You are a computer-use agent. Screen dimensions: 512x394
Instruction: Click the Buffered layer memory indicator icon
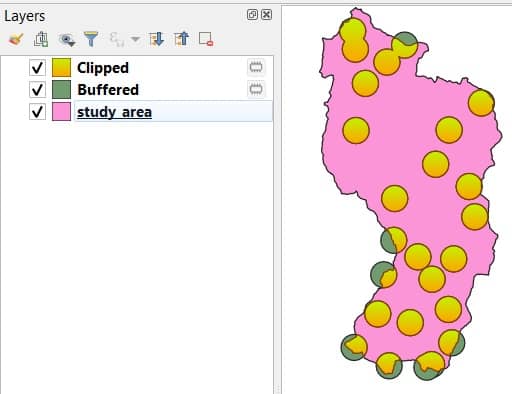256,89
